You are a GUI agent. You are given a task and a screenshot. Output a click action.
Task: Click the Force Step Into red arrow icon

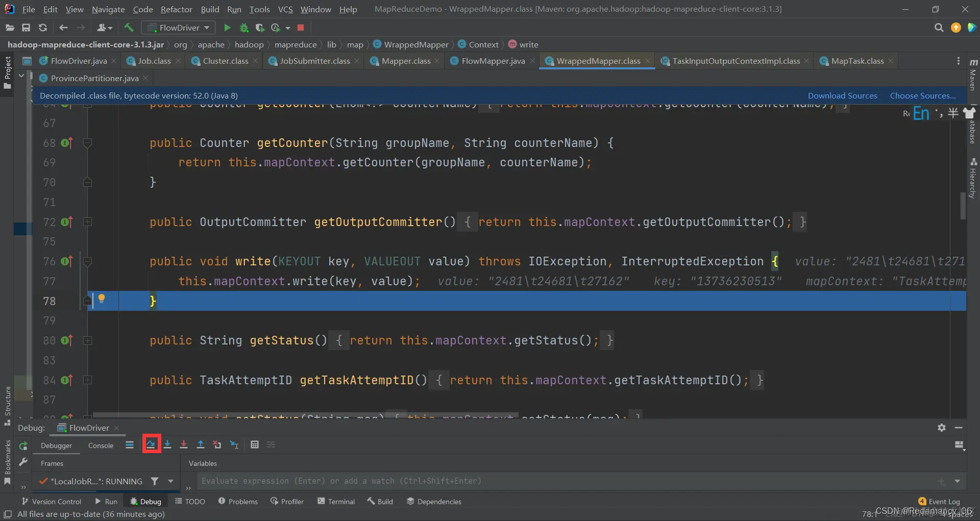(x=184, y=444)
